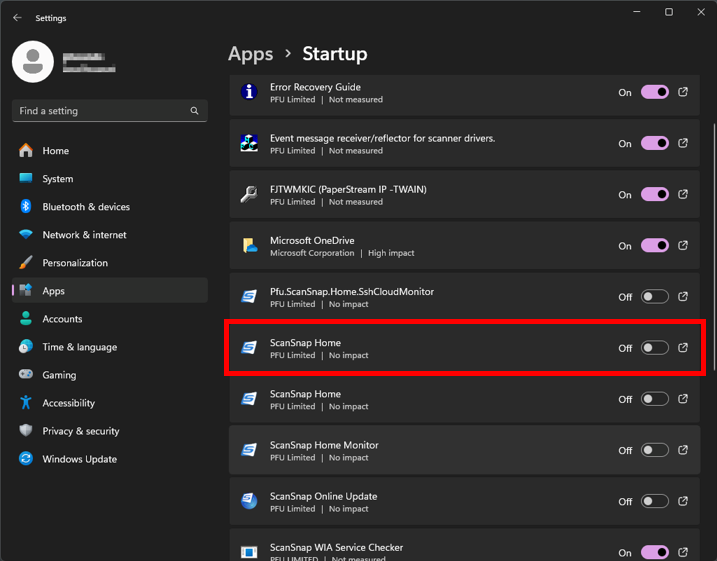
Task: Click the Microsoft OneDrive folder icon
Action: tap(249, 246)
